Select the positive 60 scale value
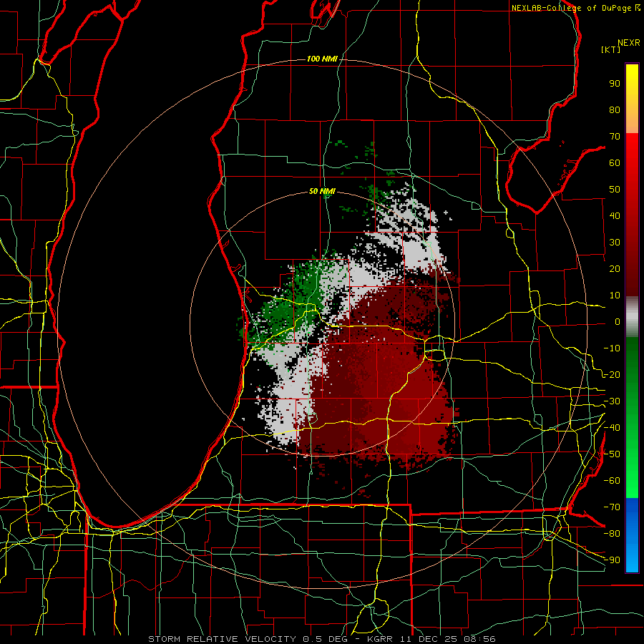The height and width of the screenshot is (644, 644). [x=615, y=162]
